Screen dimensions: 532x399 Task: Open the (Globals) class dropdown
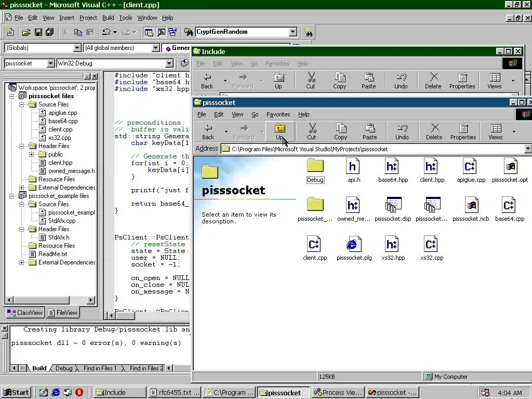(77, 48)
